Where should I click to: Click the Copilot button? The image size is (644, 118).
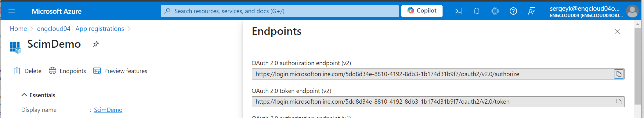(x=422, y=11)
